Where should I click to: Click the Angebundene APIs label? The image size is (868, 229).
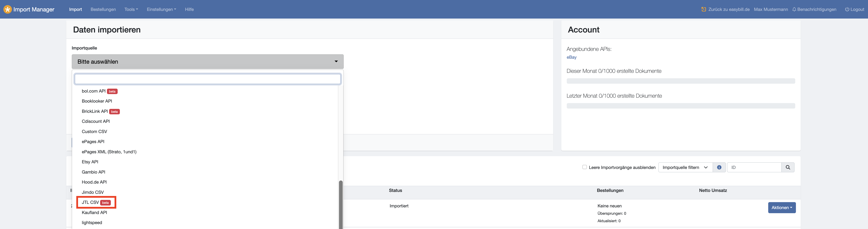[589, 49]
